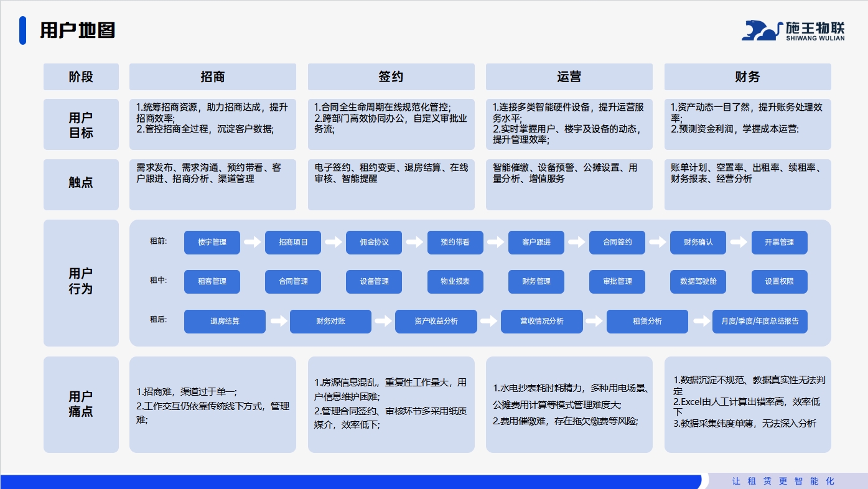
Task: Click the 施王物联 logo icon
Action: (761, 30)
